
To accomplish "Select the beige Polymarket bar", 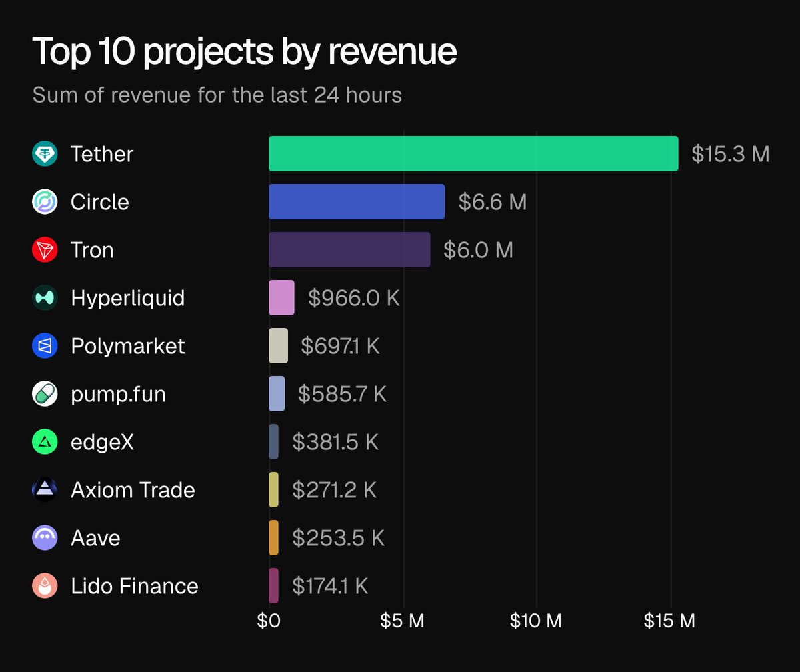I will [278, 346].
